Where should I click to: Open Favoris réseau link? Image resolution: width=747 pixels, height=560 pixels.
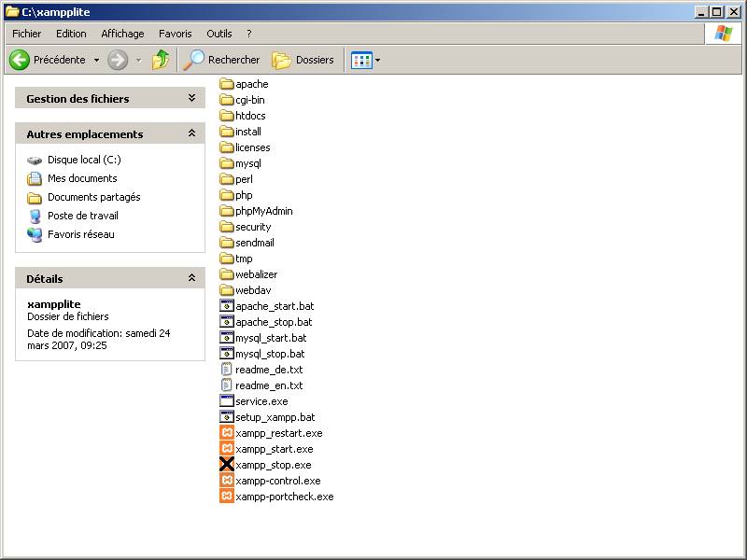coord(81,234)
